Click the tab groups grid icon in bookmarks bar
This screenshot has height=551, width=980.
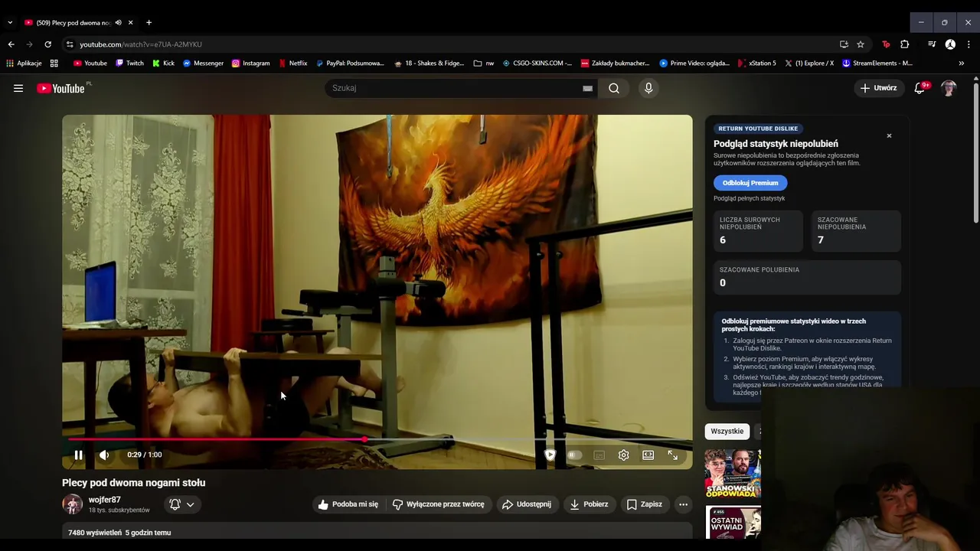(x=54, y=64)
